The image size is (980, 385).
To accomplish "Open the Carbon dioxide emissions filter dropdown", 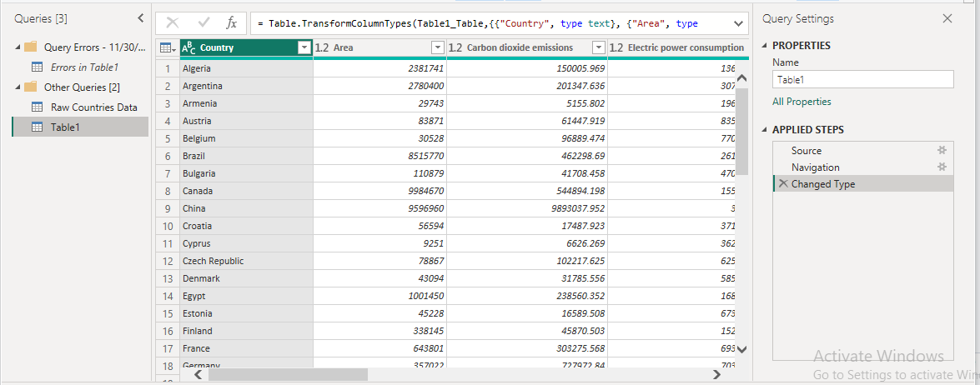I will point(599,47).
